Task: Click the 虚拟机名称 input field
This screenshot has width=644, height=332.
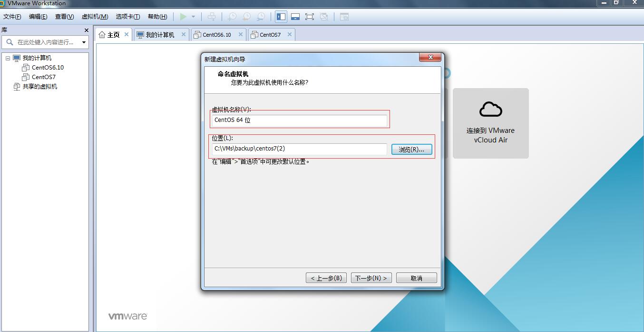Action: [x=299, y=121]
